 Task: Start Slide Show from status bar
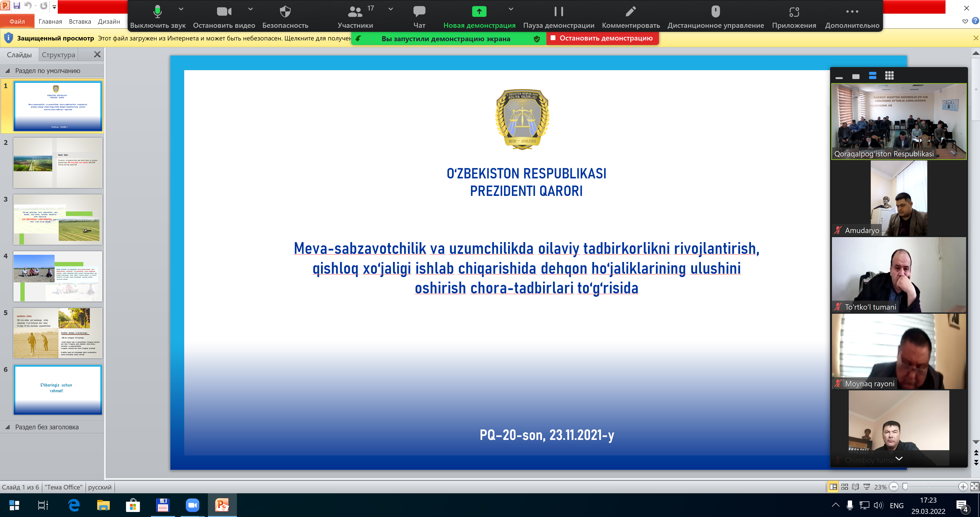pyautogui.click(x=867, y=487)
